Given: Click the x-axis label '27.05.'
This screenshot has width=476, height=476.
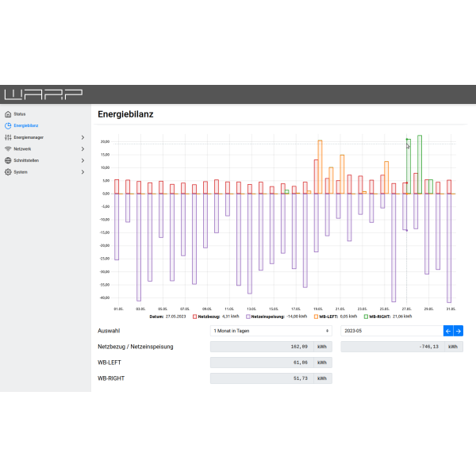Looking at the screenshot, I should pos(407,309).
